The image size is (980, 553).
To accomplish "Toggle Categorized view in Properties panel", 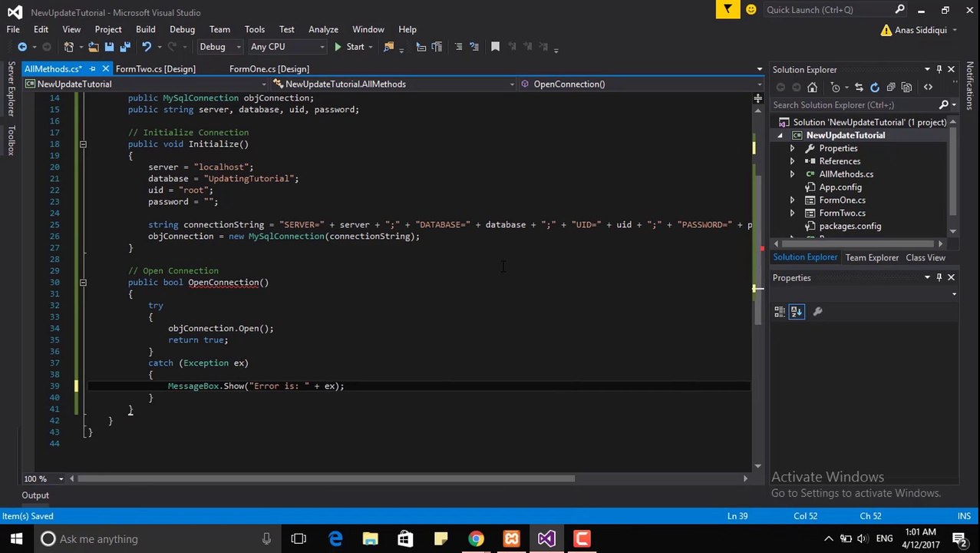I will [x=780, y=312].
